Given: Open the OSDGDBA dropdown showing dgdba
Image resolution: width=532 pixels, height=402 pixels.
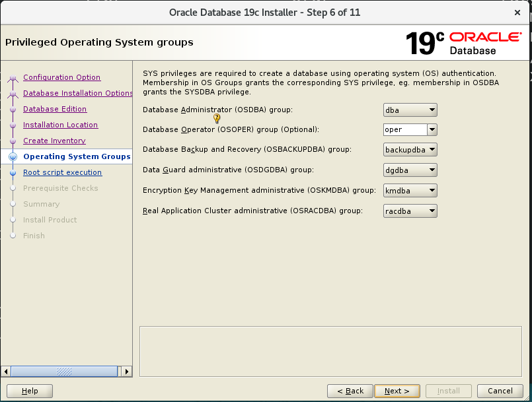Looking at the screenshot, I should click(x=410, y=170).
